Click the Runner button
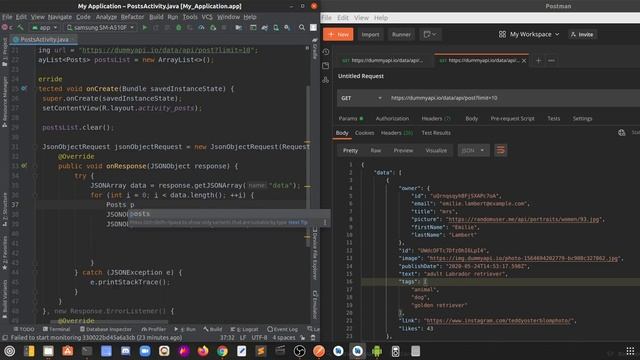The height and width of the screenshot is (360, 640). coord(401,34)
